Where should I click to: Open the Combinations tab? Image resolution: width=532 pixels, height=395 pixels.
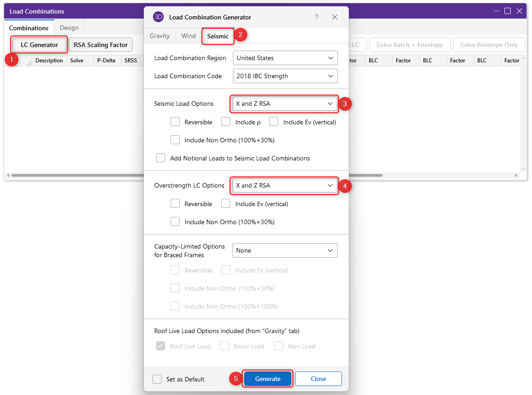point(29,28)
